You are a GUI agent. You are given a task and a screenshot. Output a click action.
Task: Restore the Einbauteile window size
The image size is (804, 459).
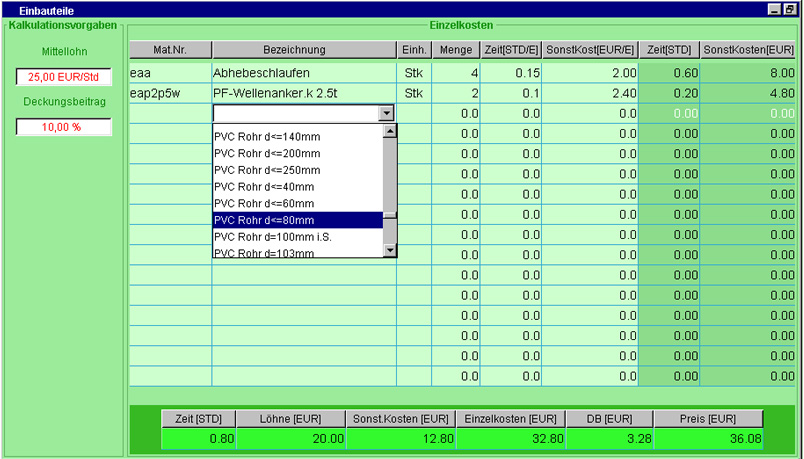(x=789, y=8)
